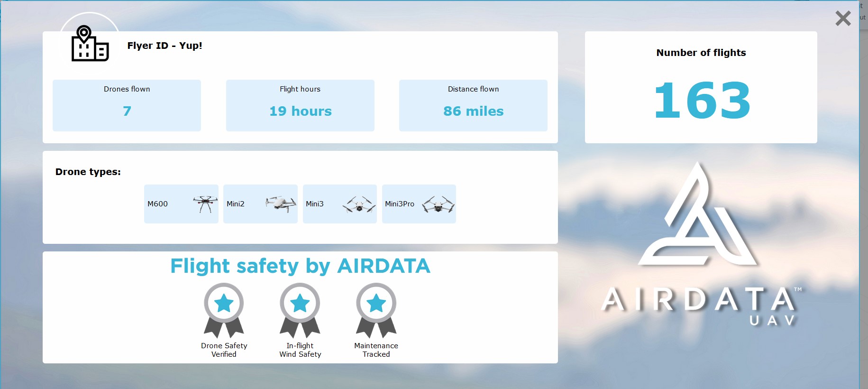The width and height of the screenshot is (868, 389).
Task: Select the Flight hours stat card
Action: [x=300, y=105]
